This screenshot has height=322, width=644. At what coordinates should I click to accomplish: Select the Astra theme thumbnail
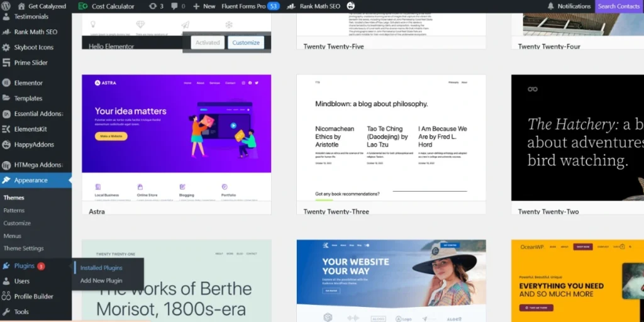[176, 138]
